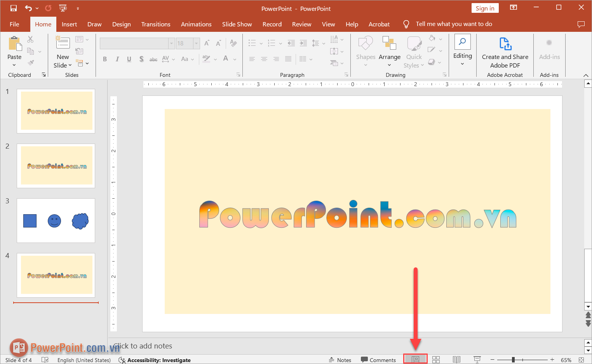
Task: Open the font color dropdown arrow
Action: click(x=235, y=59)
